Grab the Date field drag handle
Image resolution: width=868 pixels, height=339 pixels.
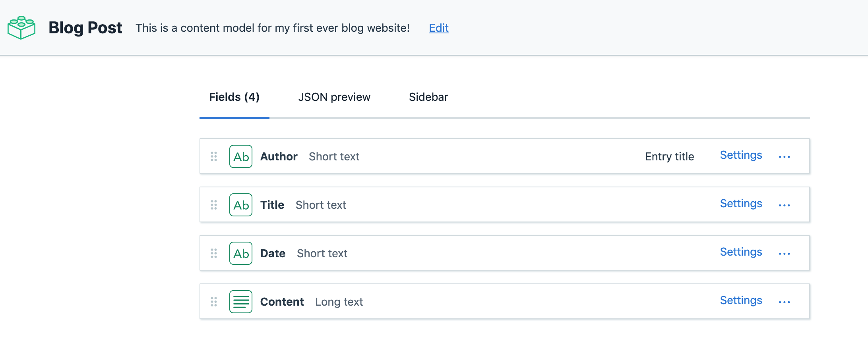(x=214, y=253)
